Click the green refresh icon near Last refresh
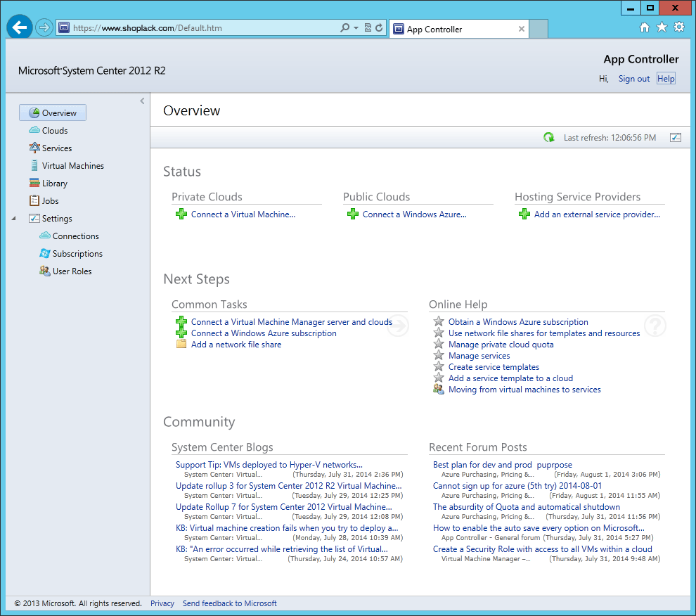696x616 pixels. point(549,138)
